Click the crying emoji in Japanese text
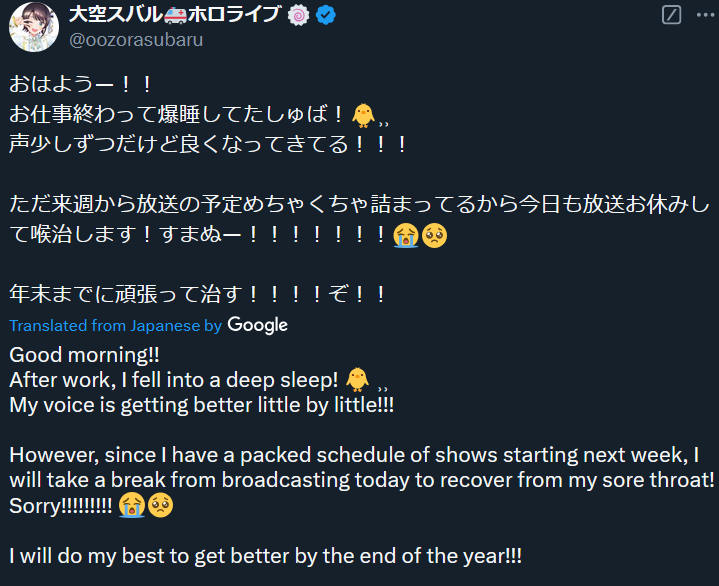 pos(406,235)
